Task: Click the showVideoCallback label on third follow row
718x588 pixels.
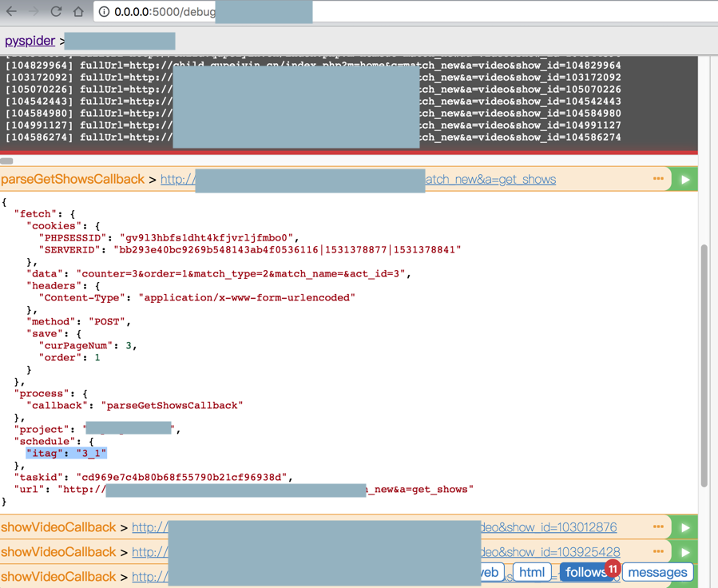Action: [58, 577]
